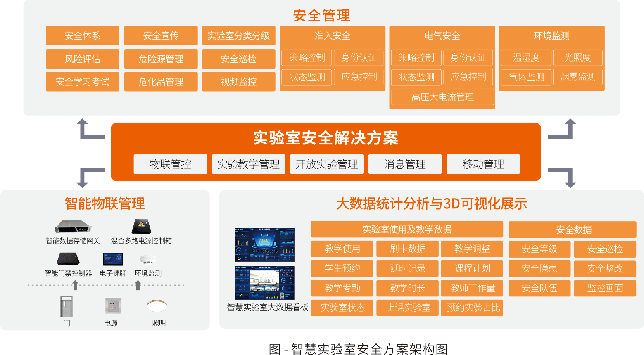Screen dimensions: 644x355
Task: Select 预约实验占比 data block
Action: pyautogui.click(x=473, y=308)
